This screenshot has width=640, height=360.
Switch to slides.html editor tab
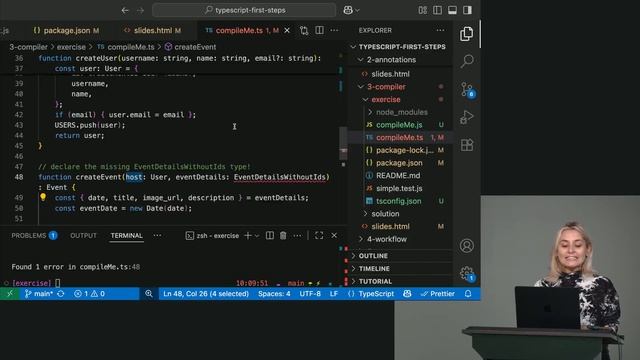click(x=152, y=31)
